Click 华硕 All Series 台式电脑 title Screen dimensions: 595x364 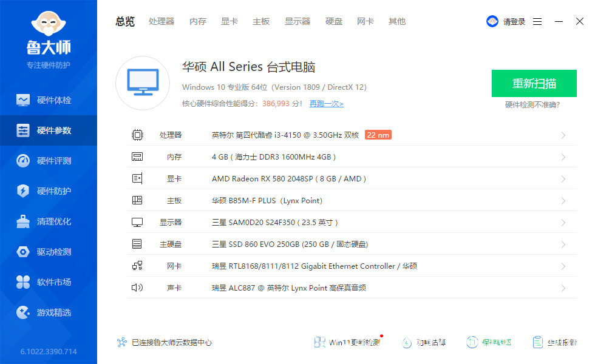(248, 67)
